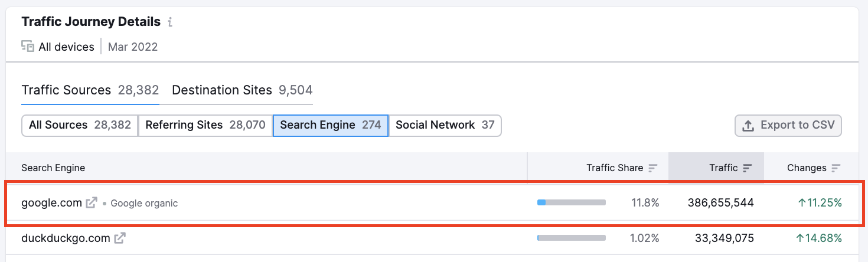Switch to the Traffic Sources tab
This screenshot has height=262, width=868.
pos(90,90)
